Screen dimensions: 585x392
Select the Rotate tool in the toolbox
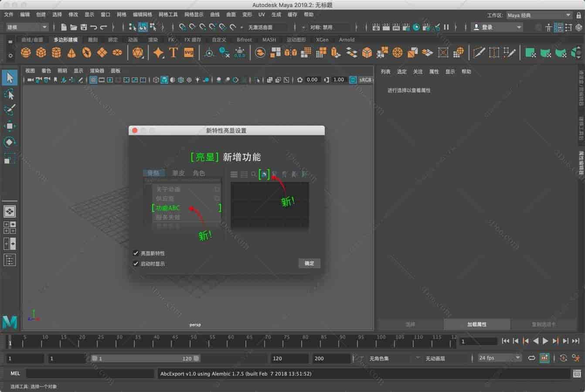(x=10, y=142)
